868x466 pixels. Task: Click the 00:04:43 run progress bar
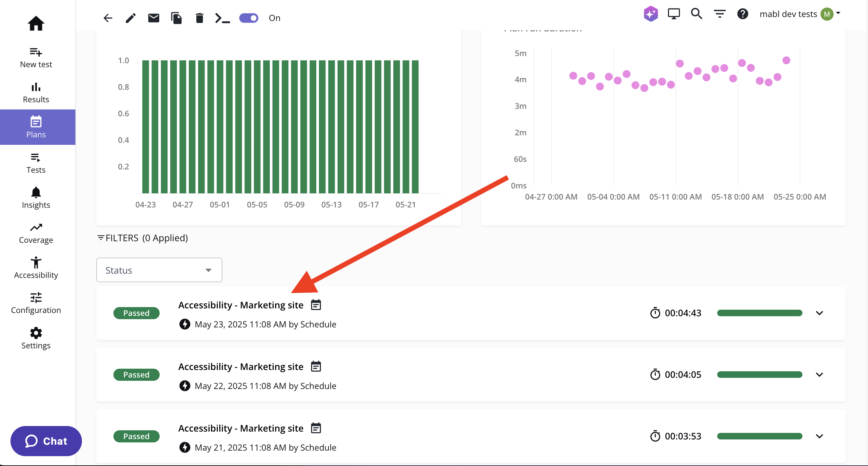pyautogui.click(x=759, y=313)
